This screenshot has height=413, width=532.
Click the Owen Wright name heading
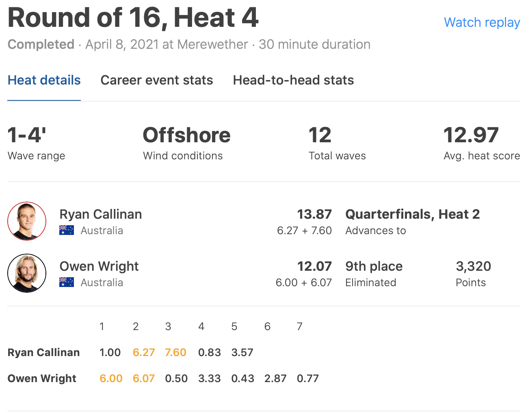click(x=99, y=266)
